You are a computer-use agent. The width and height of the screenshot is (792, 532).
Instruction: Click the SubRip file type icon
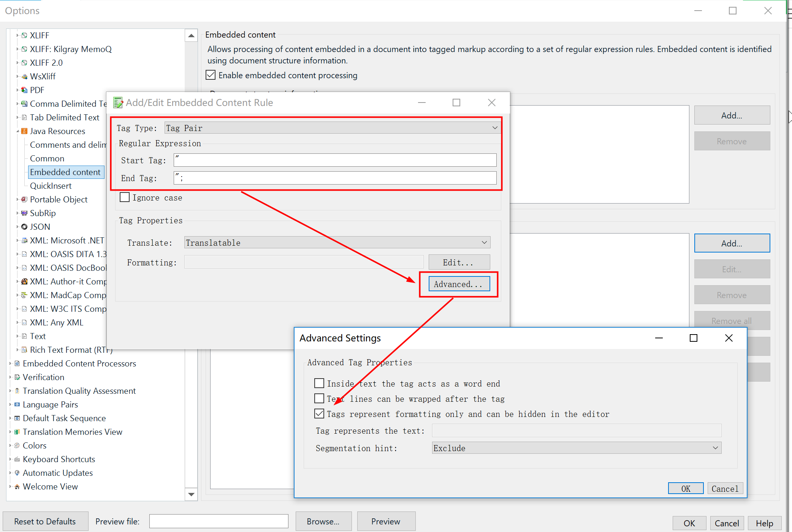click(24, 213)
